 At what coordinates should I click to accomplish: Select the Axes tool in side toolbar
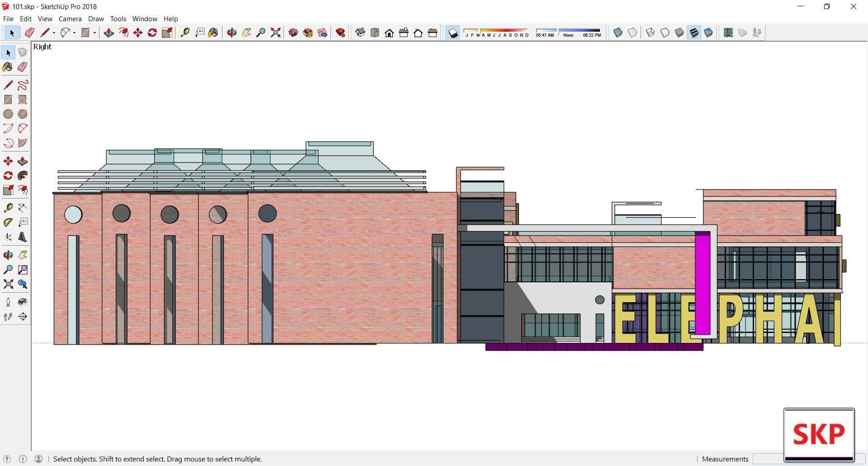pos(8,237)
